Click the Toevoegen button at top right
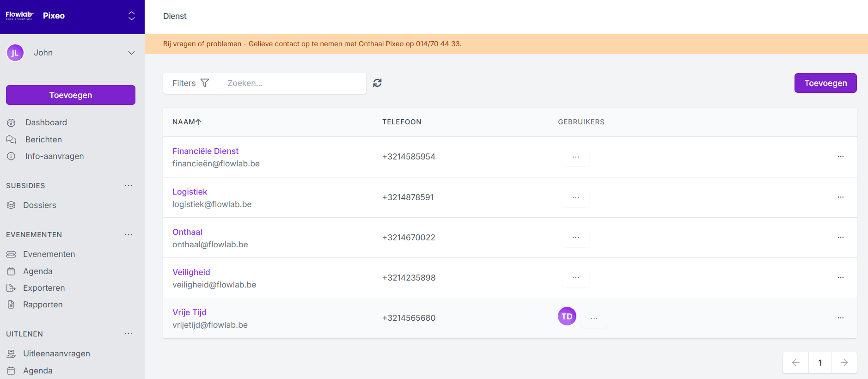 [x=825, y=83]
